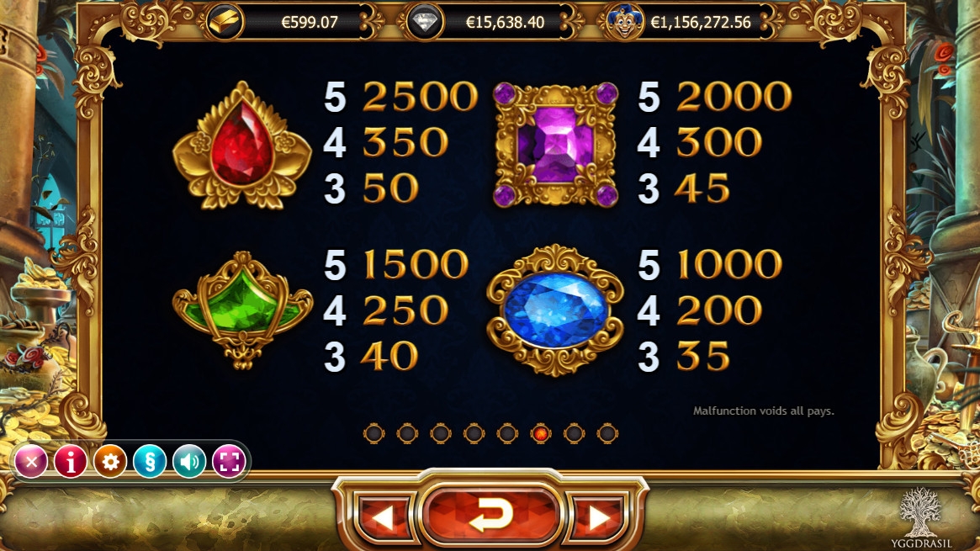The height and width of the screenshot is (551, 980).
Task: Go to the previous paytable page arrow
Action: click(x=383, y=517)
